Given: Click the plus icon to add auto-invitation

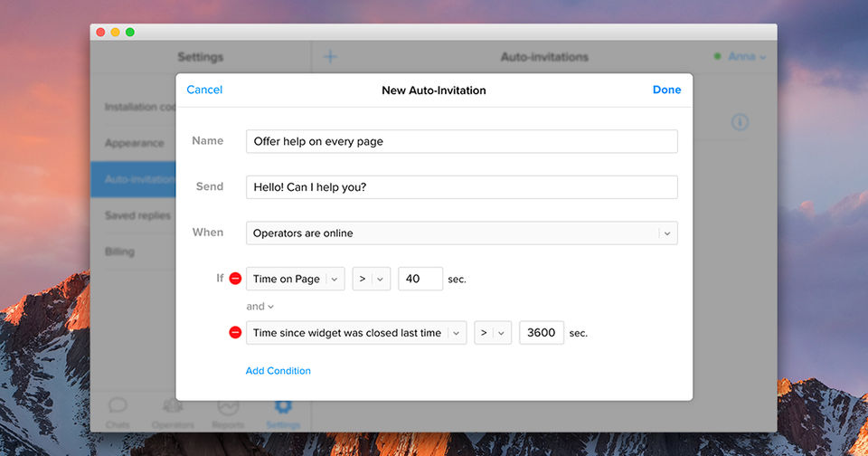Looking at the screenshot, I should (330, 57).
